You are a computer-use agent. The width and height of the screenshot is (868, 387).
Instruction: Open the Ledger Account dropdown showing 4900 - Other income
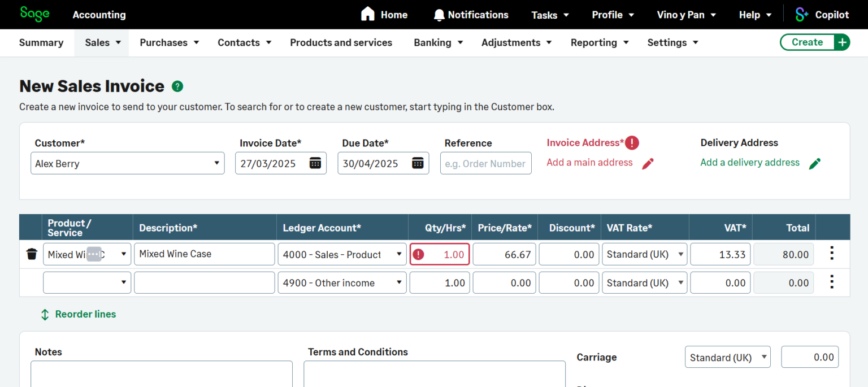pyautogui.click(x=400, y=282)
